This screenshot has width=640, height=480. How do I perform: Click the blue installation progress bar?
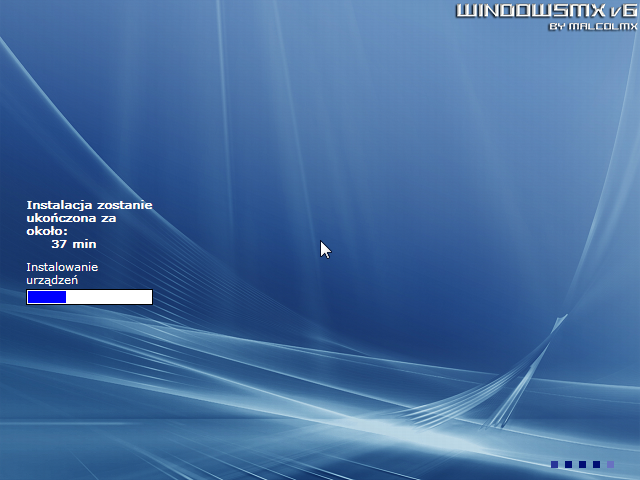[89, 297]
